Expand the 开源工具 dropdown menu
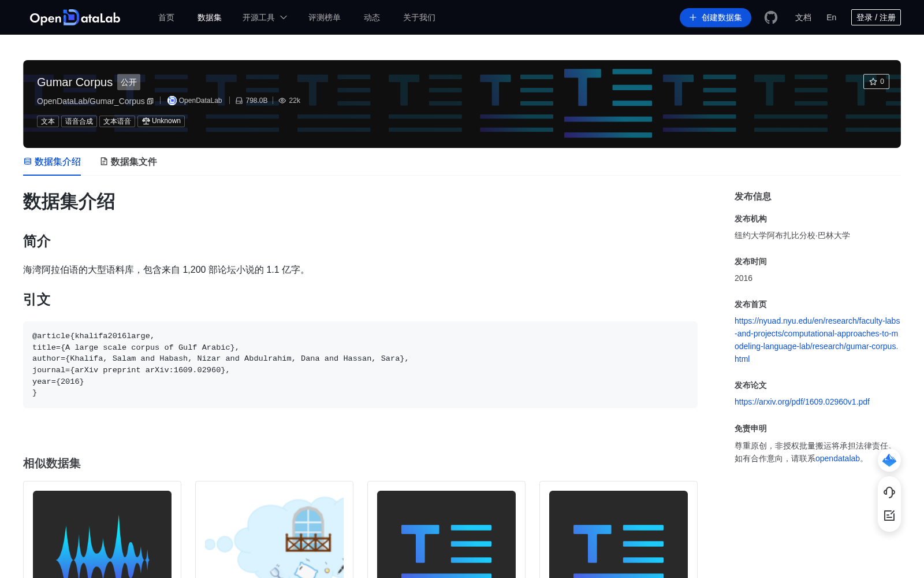The width and height of the screenshot is (924, 578). tap(264, 17)
